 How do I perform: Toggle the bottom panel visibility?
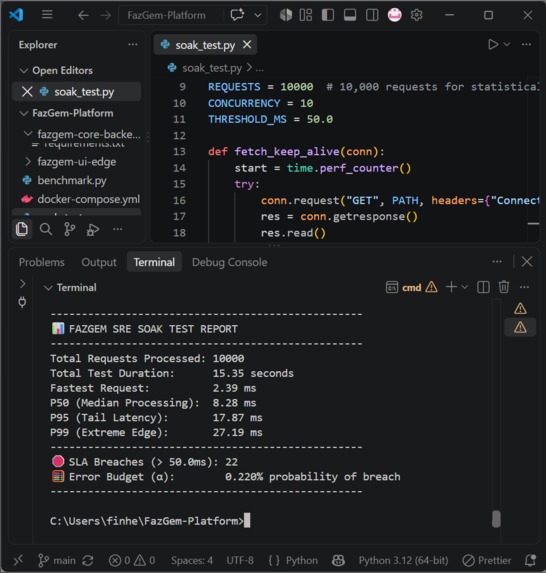pos(350,15)
